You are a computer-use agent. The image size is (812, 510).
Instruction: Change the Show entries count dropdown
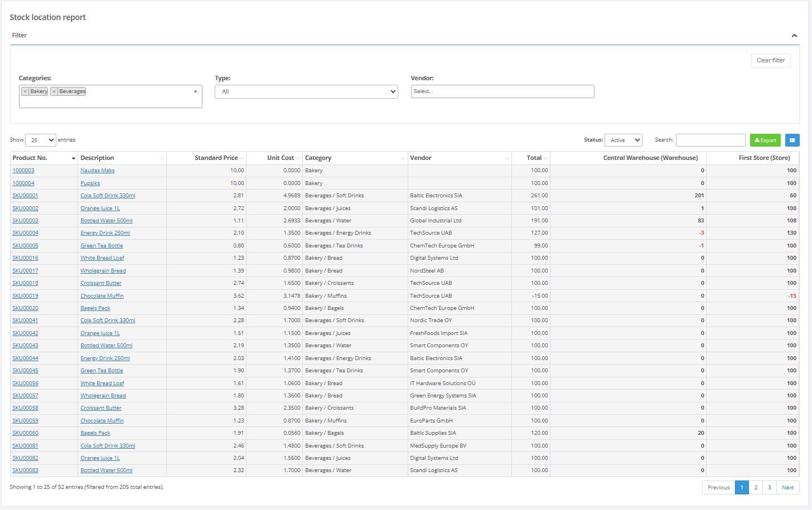(41, 140)
